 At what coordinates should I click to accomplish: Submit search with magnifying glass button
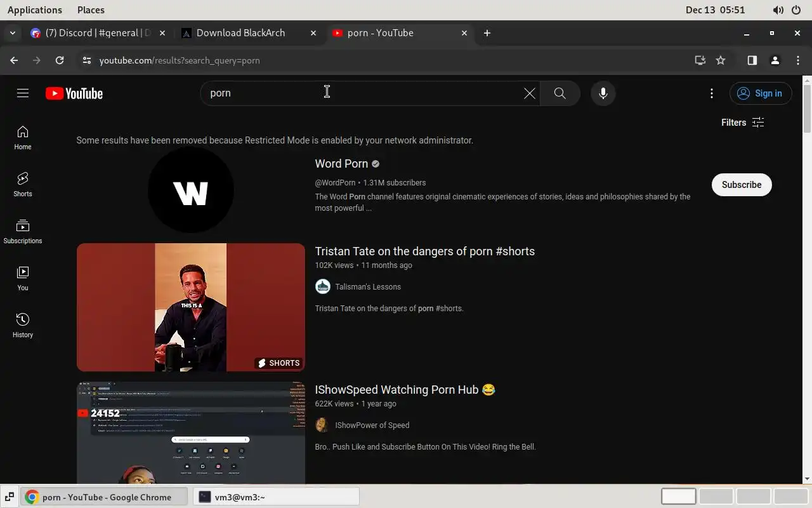tap(560, 93)
